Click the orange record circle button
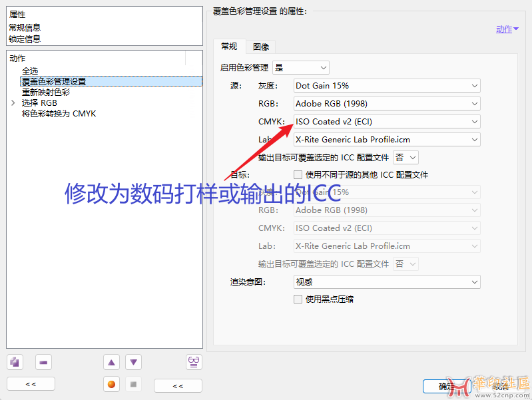The image size is (532, 400). tap(111, 385)
